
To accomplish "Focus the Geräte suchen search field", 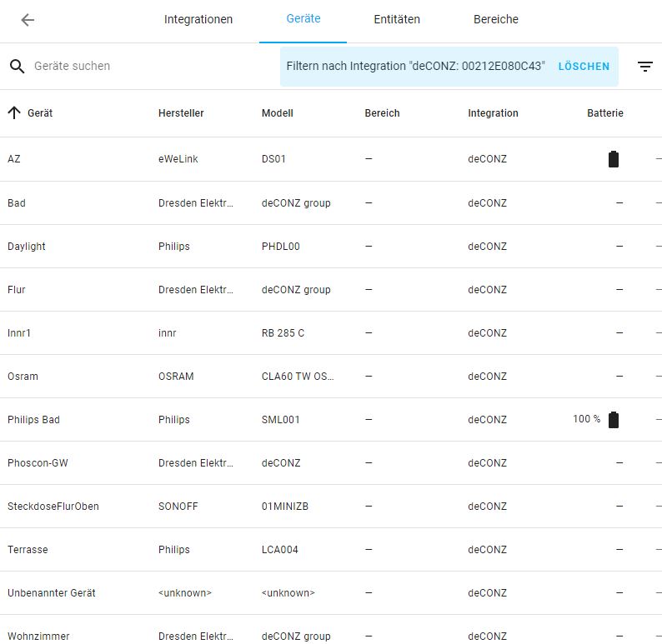I will pyautogui.click(x=150, y=67).
